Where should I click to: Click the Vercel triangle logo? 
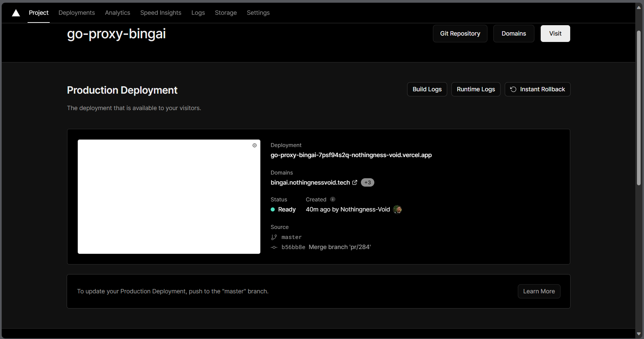pos(16,13)
